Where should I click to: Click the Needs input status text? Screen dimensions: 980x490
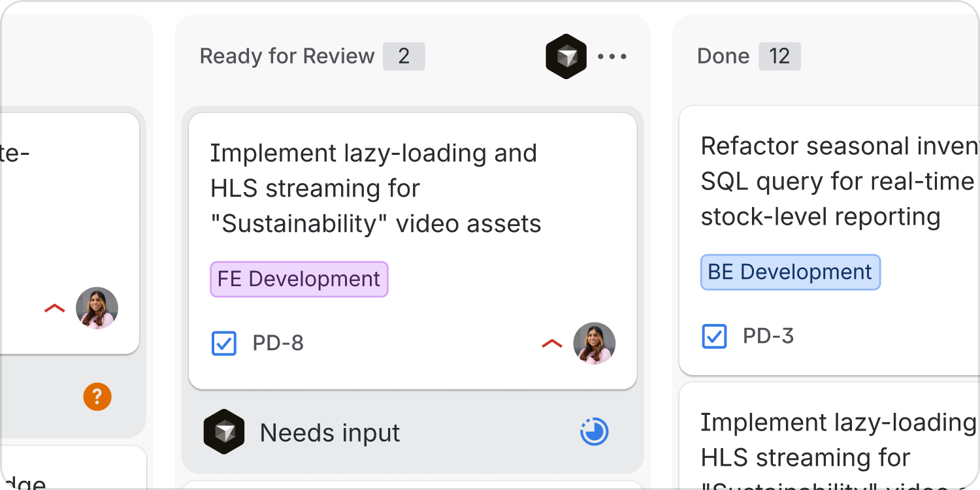[x=330, y=433]
